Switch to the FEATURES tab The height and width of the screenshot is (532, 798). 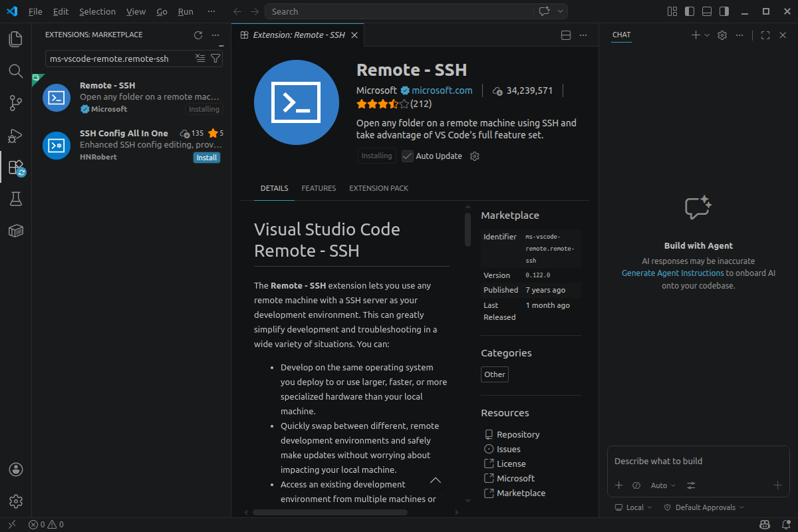pos(319,188)
